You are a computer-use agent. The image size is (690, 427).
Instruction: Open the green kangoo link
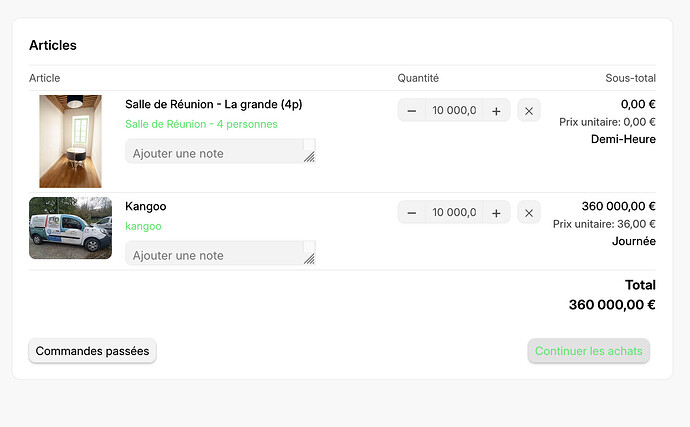point(143,226)
